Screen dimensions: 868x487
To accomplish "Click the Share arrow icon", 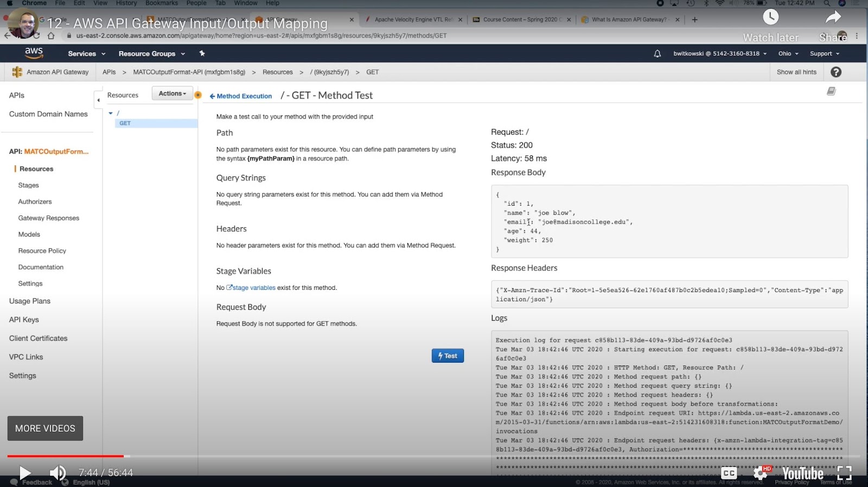I will tap(833, 17).
